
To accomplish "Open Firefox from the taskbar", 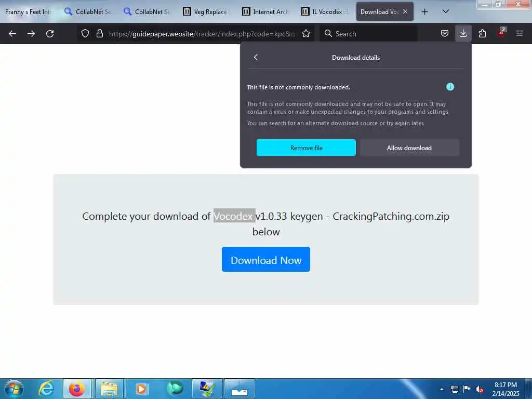I will coord(77,389).
